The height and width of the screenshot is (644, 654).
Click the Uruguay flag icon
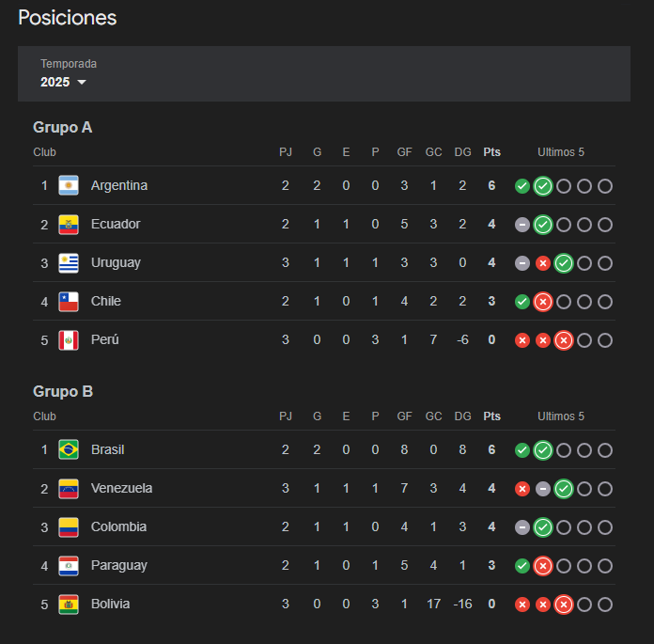pyautogui.click(x=69, y=263)
